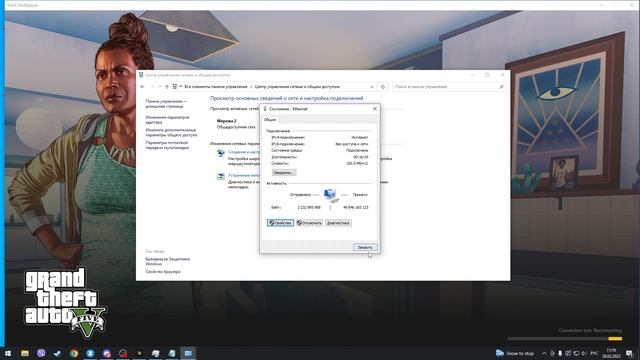Go up one level in Control Panel

167,87
